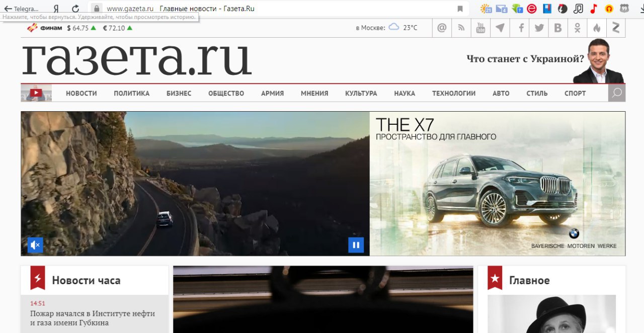Click the grey shield 99 extension icon
This screenshot has height=333, width=644.
624,9
